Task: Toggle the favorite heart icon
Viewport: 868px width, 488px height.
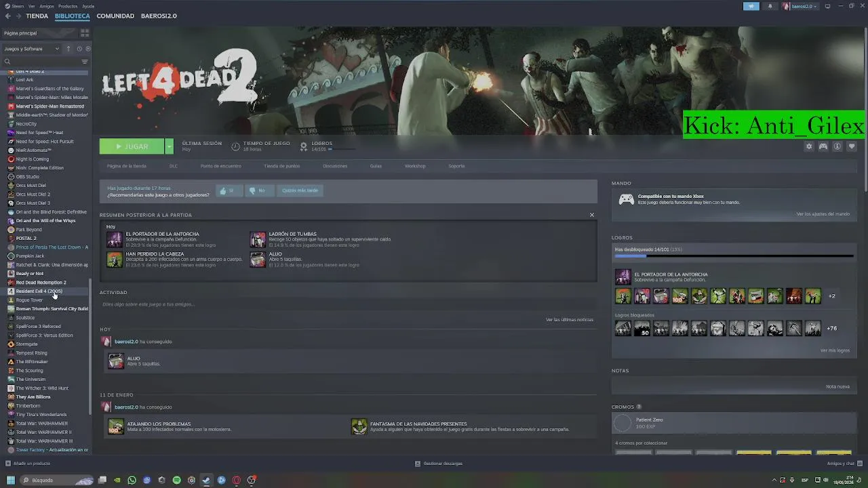Action: 852,146
